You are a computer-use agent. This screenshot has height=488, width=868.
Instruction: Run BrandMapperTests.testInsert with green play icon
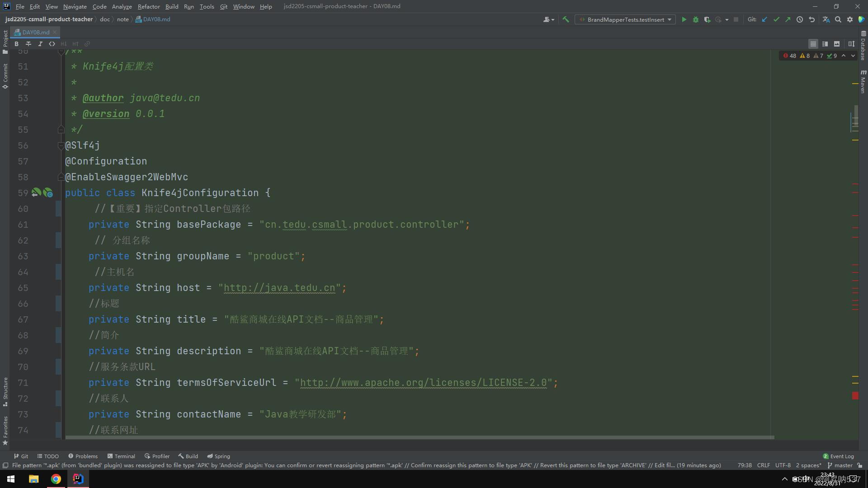point(684,19)
